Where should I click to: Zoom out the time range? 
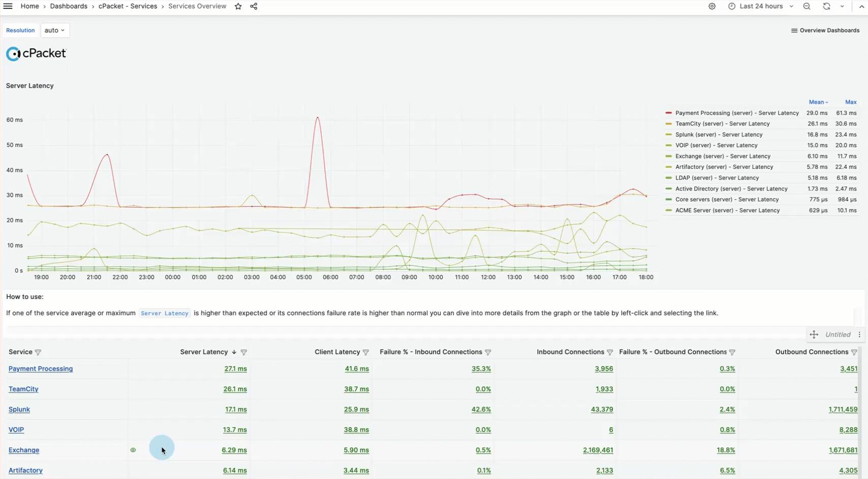point(807,6)
